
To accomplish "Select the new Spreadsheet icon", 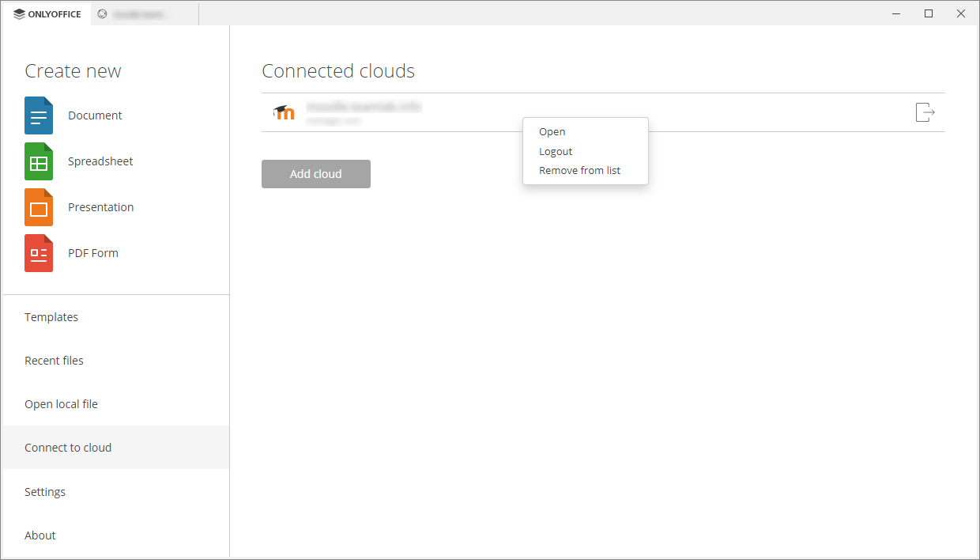I will click(x=38, y=161).
